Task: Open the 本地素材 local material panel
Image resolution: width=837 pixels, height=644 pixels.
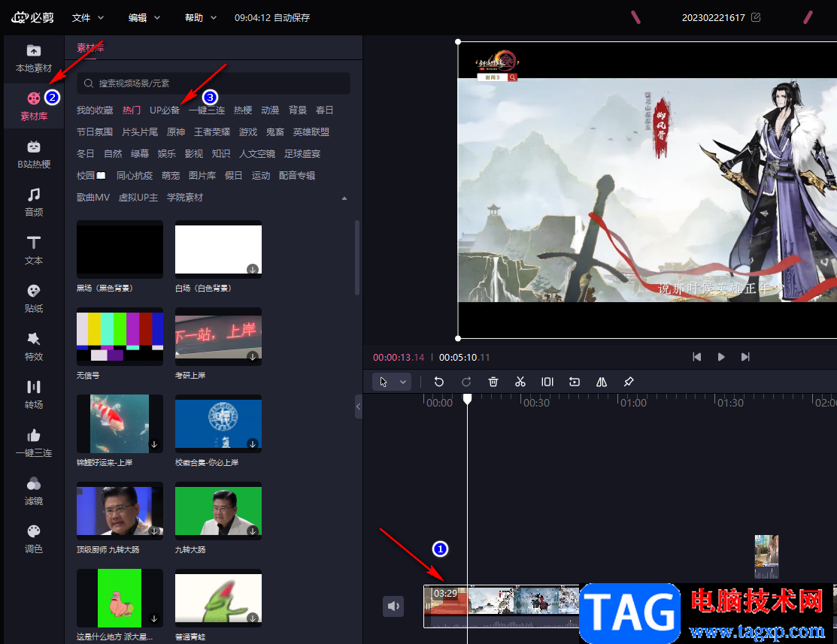Action: tap(34, 59)
